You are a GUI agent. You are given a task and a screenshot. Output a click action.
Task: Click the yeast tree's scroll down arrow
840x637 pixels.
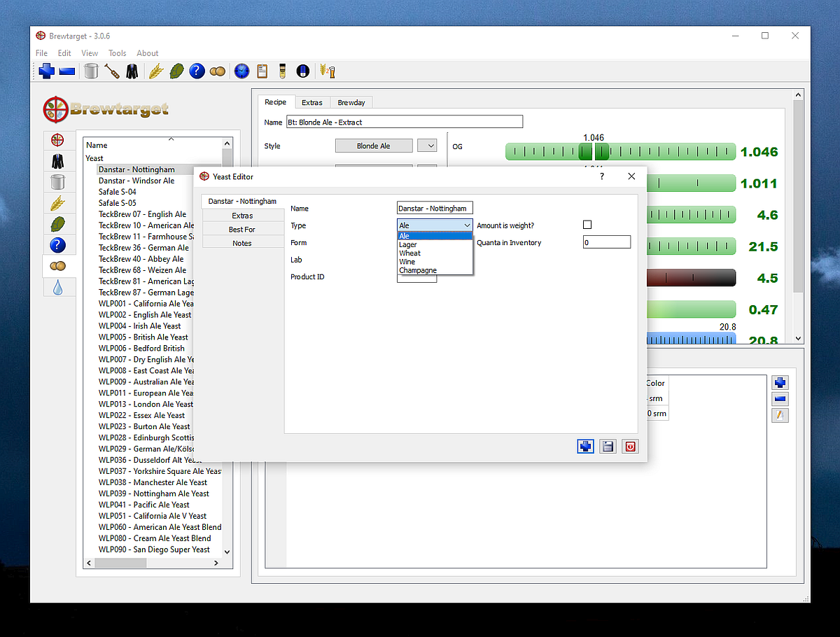pyautogui.click(x=226, y=552)
